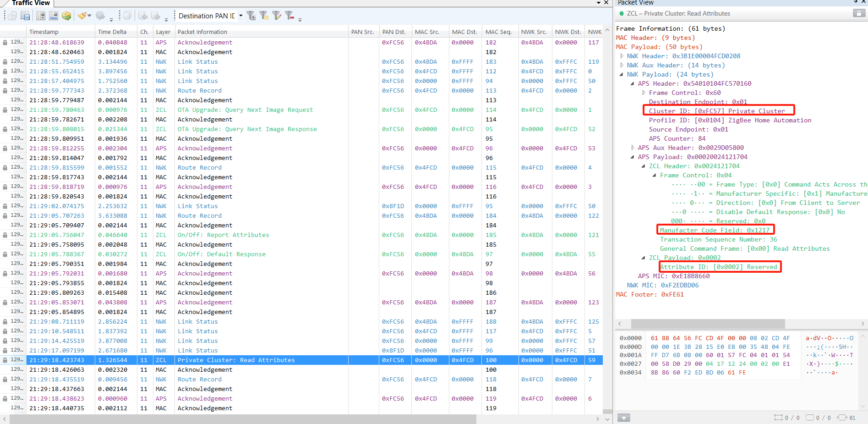Open Traffic View panel options arrow
The height and width of the screenshot is (424, 868).
[x=599, y=3]
